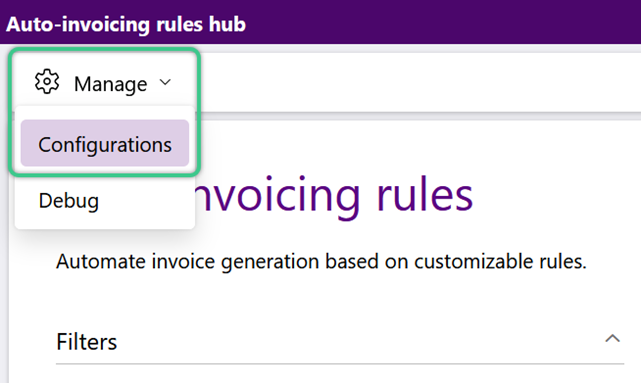Select Configurations from the Manage menu
The image size is (641, 383).
105,143
